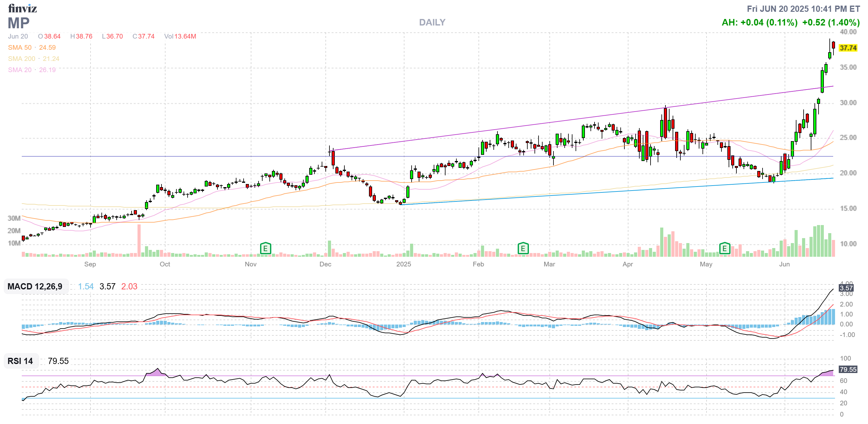Click the RSI 14 indicator label
Image resolution: width=868 pixels, height=424 pixels.
(20, 361)
